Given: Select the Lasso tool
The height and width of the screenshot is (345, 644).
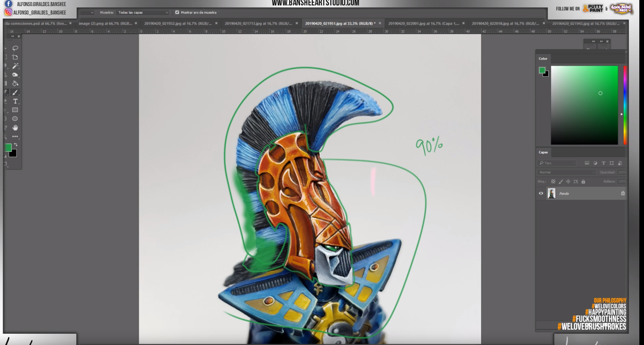Looking at the screenshot, I should click(x=15, y=48).
